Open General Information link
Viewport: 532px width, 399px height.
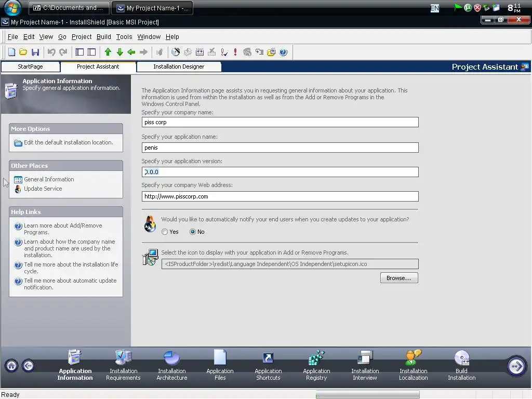coord(49,179)
